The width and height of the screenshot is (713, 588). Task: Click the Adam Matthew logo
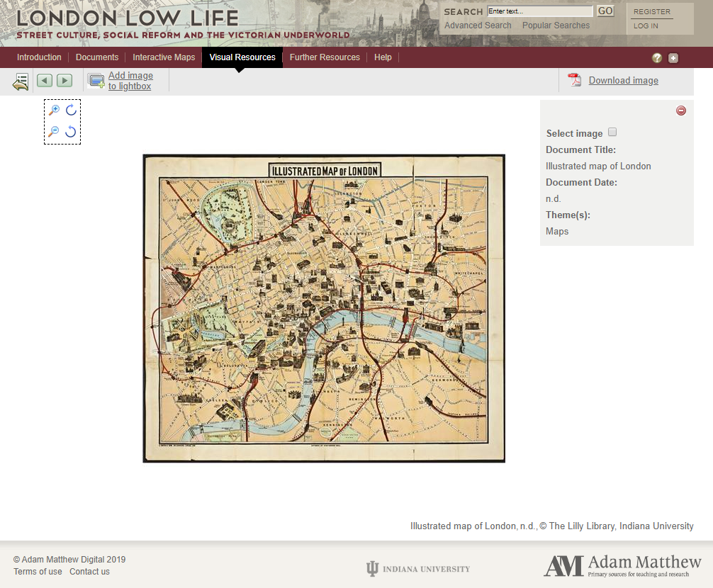tap(622, 566)
